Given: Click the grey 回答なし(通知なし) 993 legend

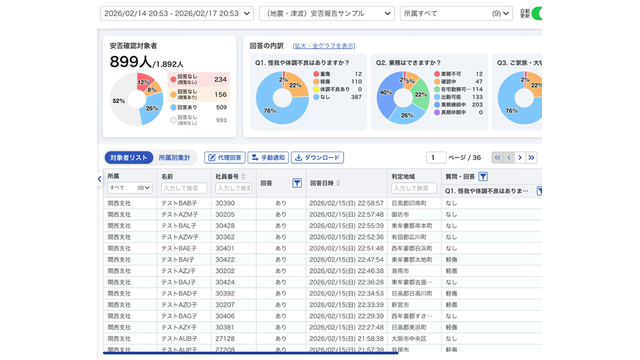Looking at the screenshot, I should coord(198,120).
